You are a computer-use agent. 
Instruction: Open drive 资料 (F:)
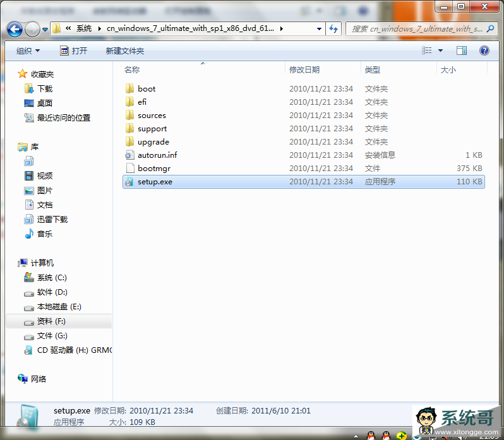coord(51,321)
